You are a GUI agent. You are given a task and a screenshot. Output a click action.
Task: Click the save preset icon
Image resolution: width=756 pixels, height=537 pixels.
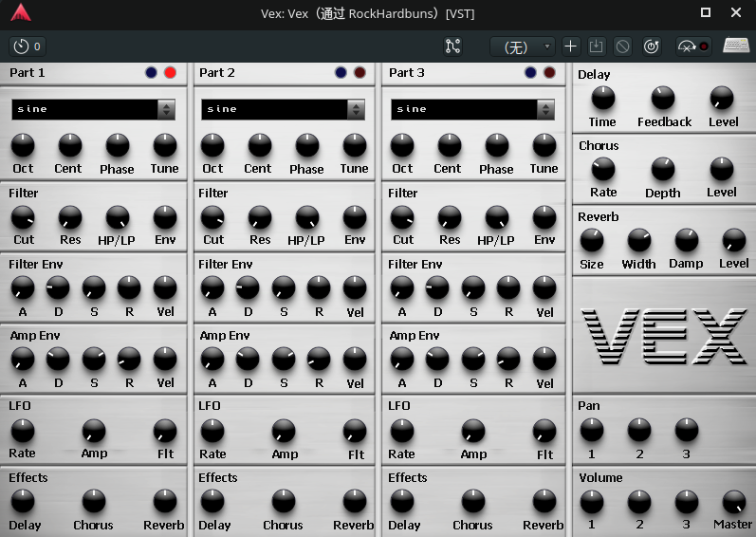597,46
